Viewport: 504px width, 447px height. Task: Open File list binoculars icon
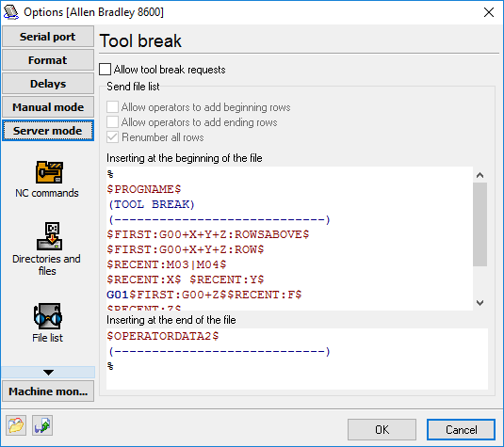(48, 316)
